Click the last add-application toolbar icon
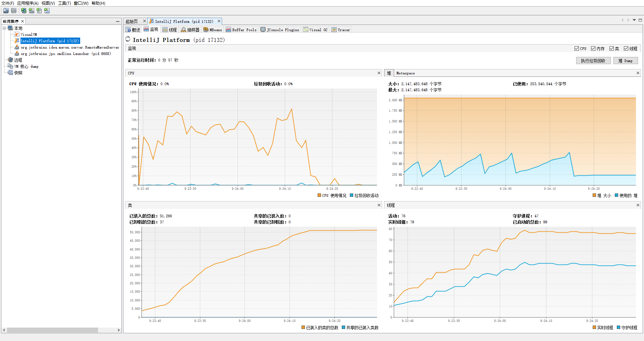This screenshot has height=341, width=644. coord(47,11)
